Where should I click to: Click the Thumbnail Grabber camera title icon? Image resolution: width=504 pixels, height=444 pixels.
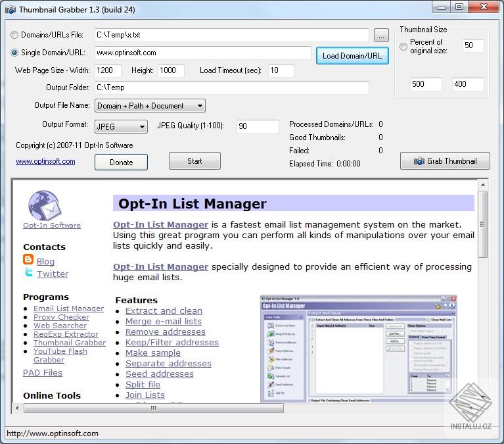pos(11,10)
